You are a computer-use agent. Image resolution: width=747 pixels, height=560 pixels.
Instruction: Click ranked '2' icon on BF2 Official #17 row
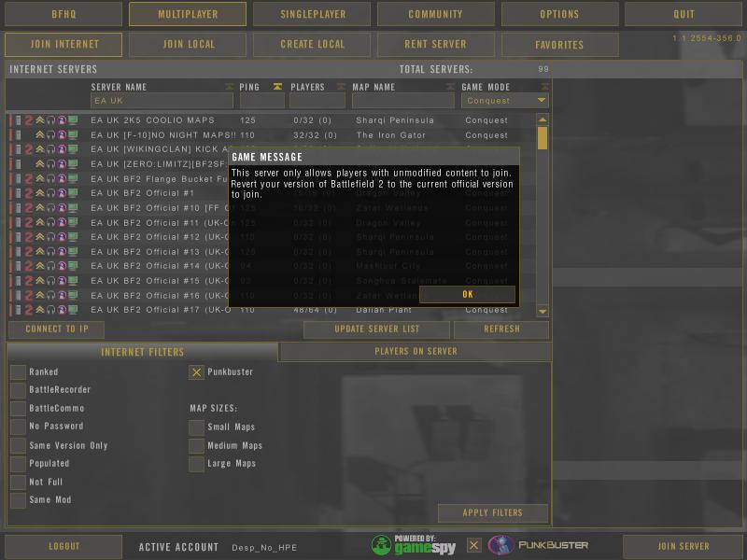coord(29,310)
